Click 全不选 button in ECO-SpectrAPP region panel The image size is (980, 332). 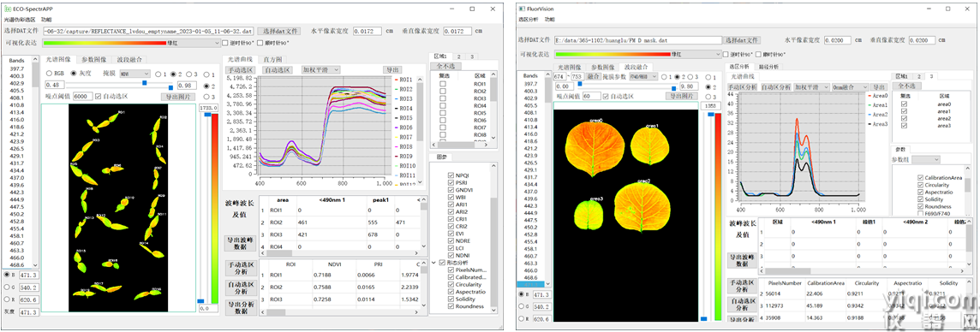tap(445, 66)
